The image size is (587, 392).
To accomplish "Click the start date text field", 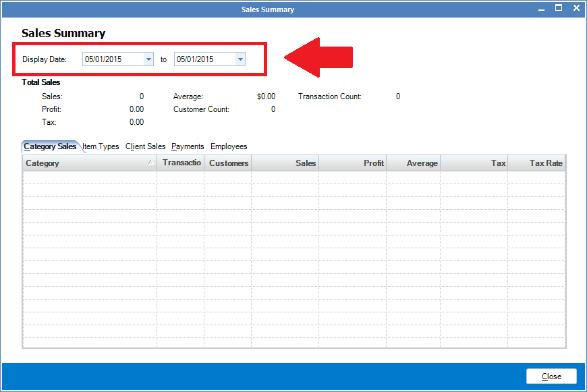I will point(112,59).
